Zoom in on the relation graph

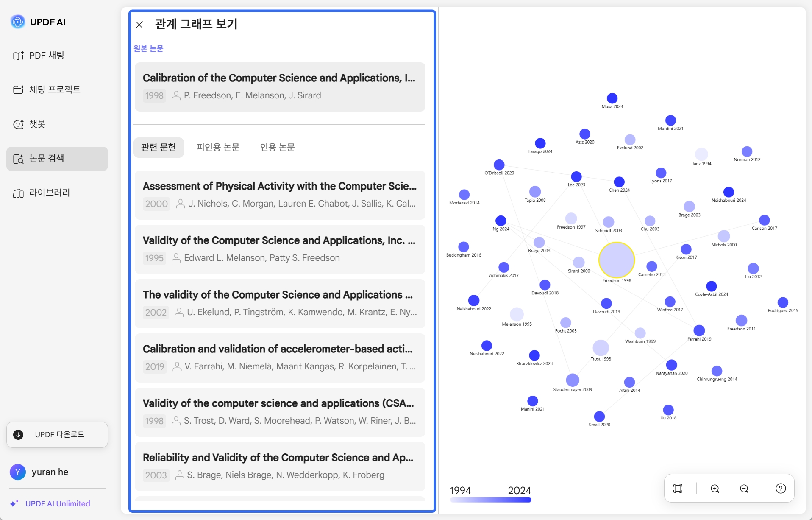(715, 489)
